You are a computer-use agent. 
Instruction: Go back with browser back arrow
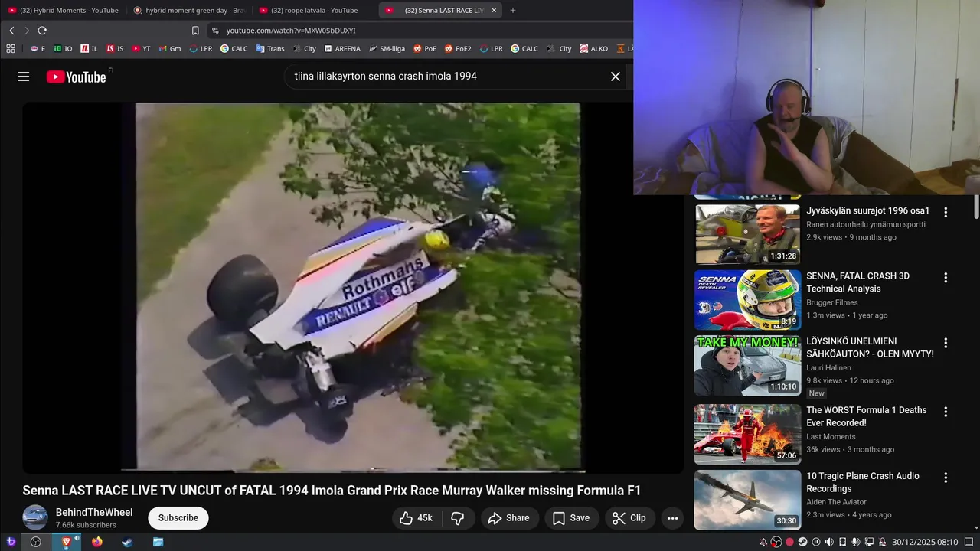tap(11, 31)
